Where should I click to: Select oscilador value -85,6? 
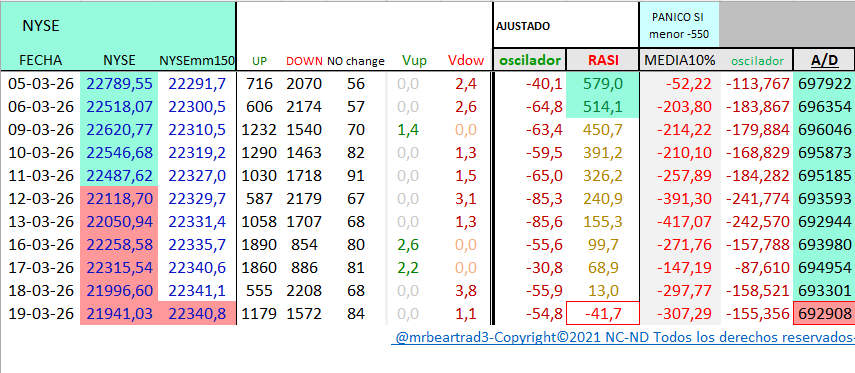tap(544, 221)
